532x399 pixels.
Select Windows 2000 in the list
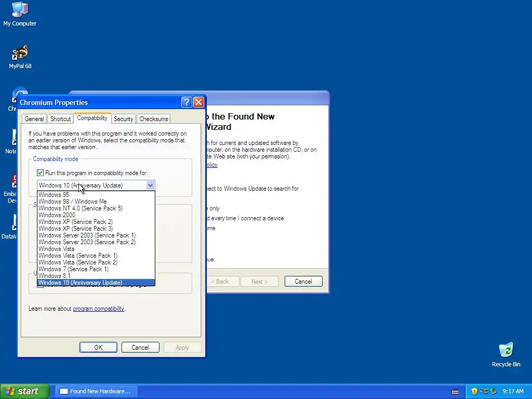[96, 215]
